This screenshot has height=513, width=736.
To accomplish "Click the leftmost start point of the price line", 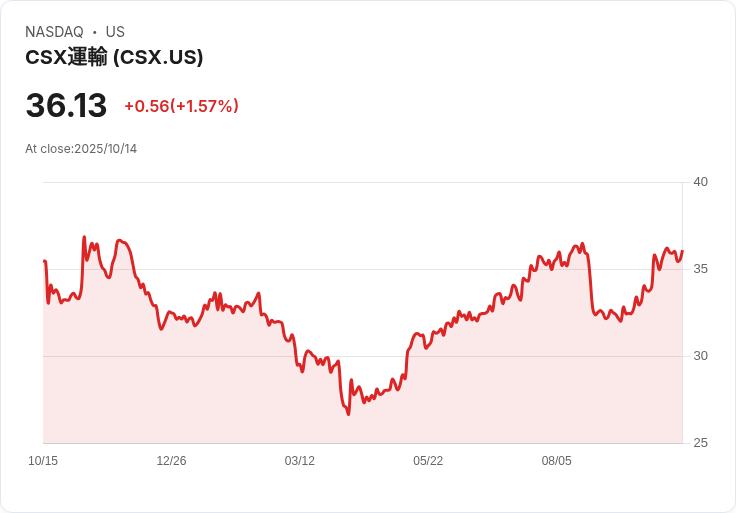I will click(x=44, y=261).
